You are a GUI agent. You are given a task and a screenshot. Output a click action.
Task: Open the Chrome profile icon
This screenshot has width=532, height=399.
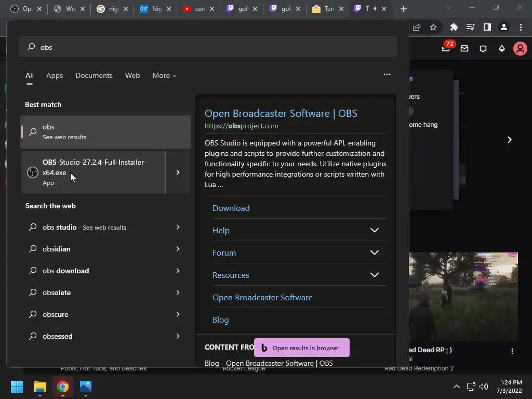(x=504, y=27)
